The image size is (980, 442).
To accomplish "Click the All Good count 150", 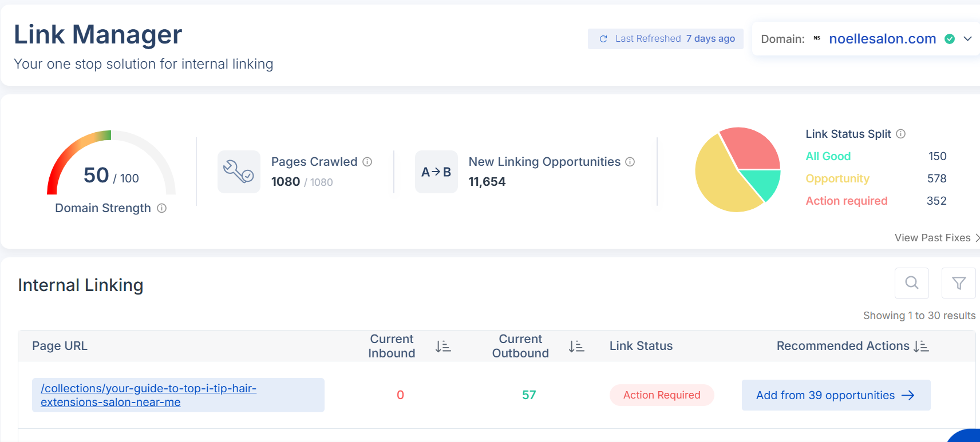I will pyautogui.click(x=937, y=156).
